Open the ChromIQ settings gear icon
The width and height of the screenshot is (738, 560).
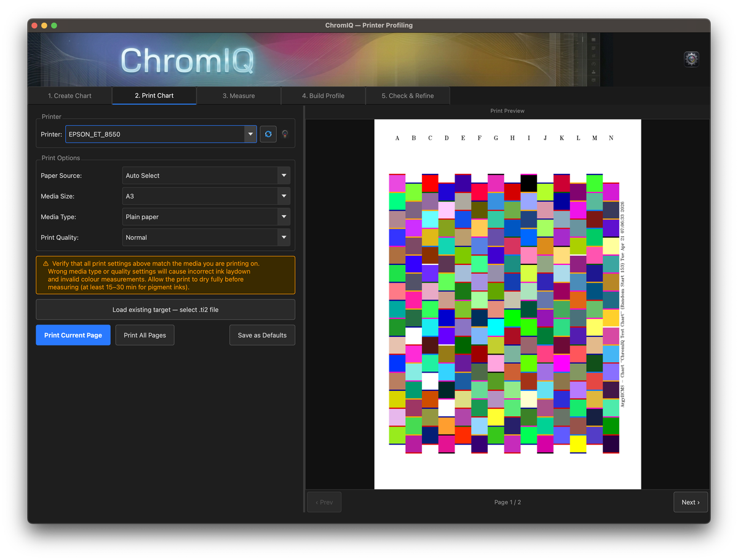pos(691,60)
